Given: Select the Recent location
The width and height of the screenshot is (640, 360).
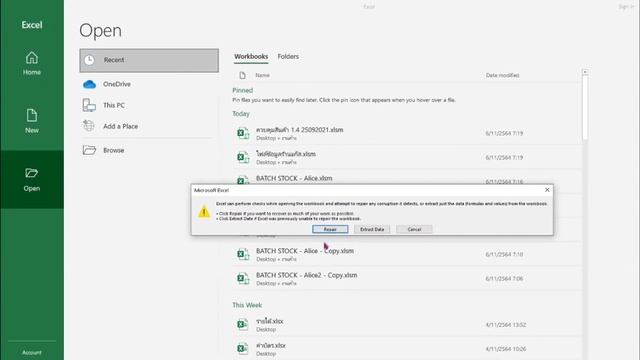Looking at the screenshot, I should click(x=149, y=60).
